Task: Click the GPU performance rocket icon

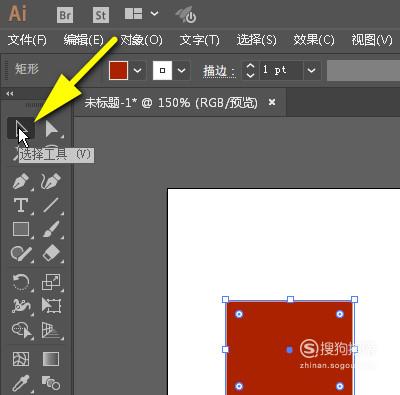Action: click(x=187, y=15)
